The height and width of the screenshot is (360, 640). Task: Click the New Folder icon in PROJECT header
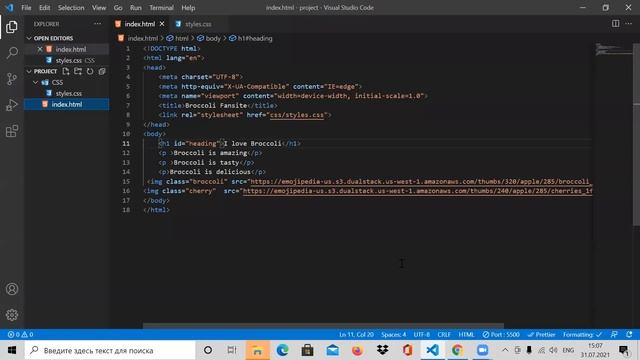tap(78, 71)
